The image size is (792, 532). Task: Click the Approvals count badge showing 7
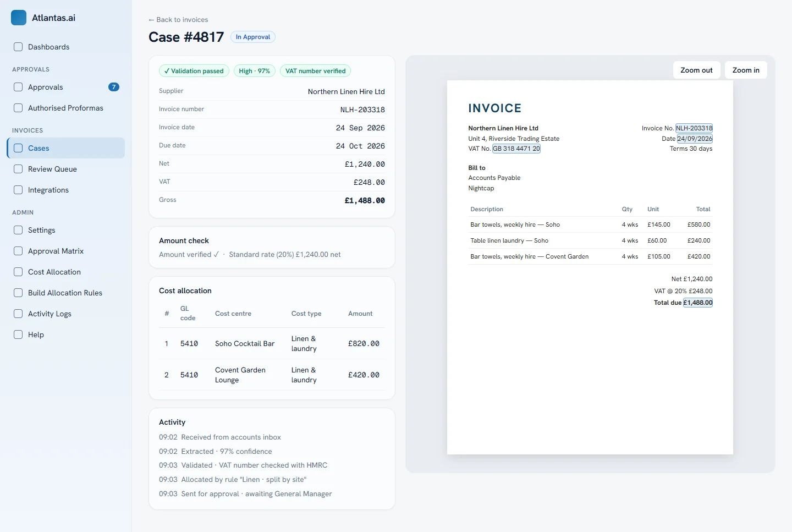pyautogui.click(x=114, y=87)
